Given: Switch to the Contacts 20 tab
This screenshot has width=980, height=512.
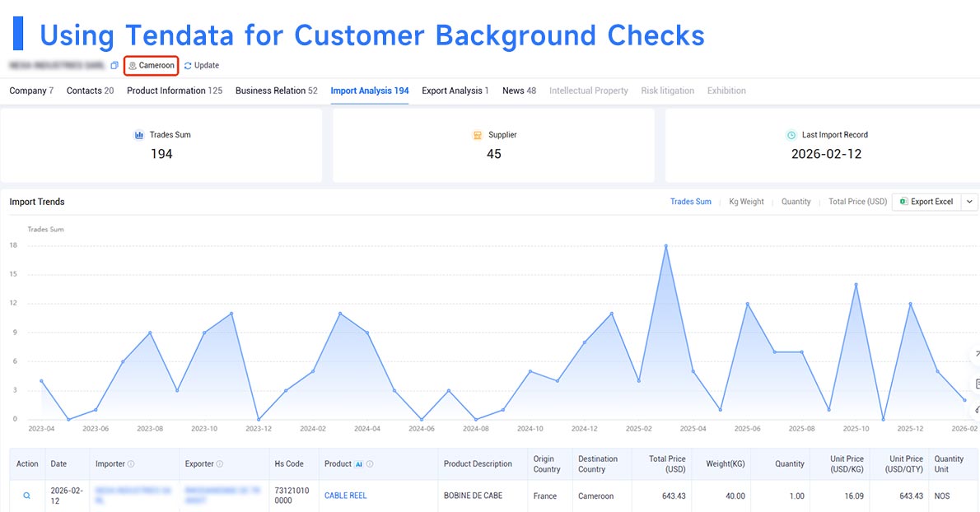Looking at the screenshot, I should (90, 91).
